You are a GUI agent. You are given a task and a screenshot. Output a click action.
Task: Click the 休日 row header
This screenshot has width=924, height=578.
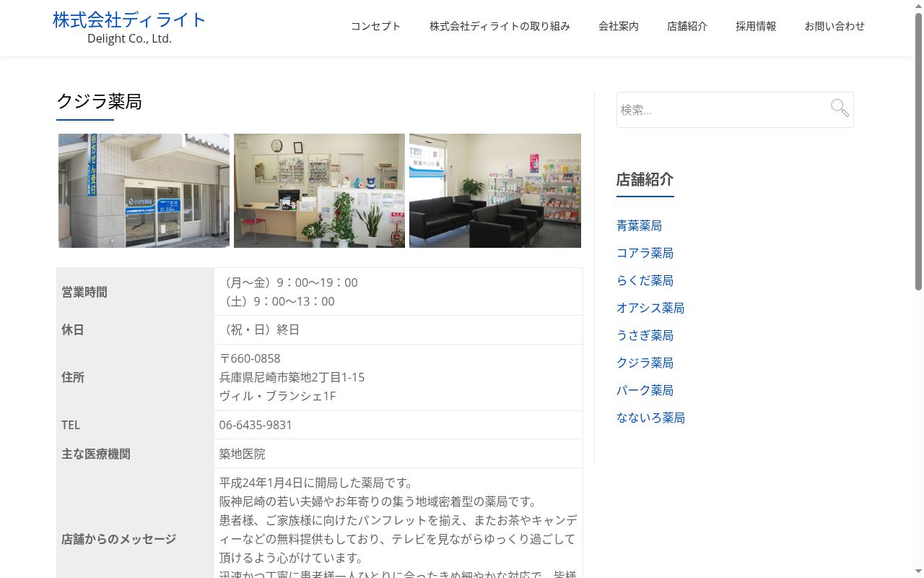coord(136,329)
